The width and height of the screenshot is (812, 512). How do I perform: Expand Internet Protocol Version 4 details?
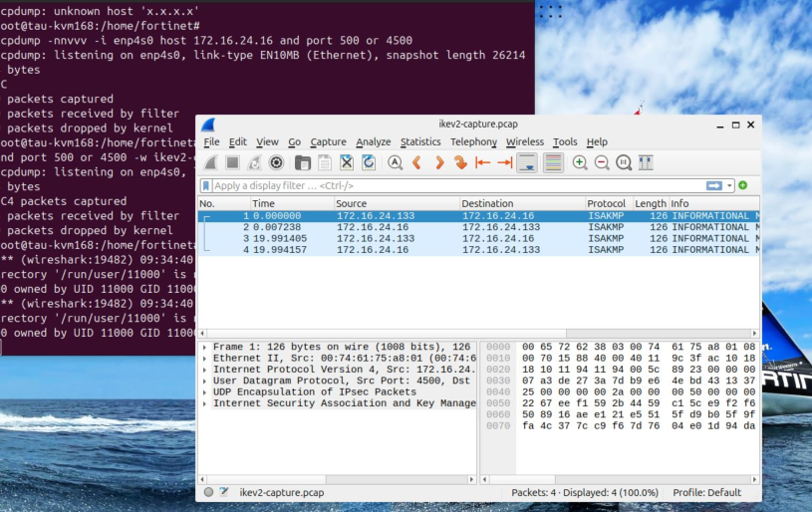click(x=205, y=370)
